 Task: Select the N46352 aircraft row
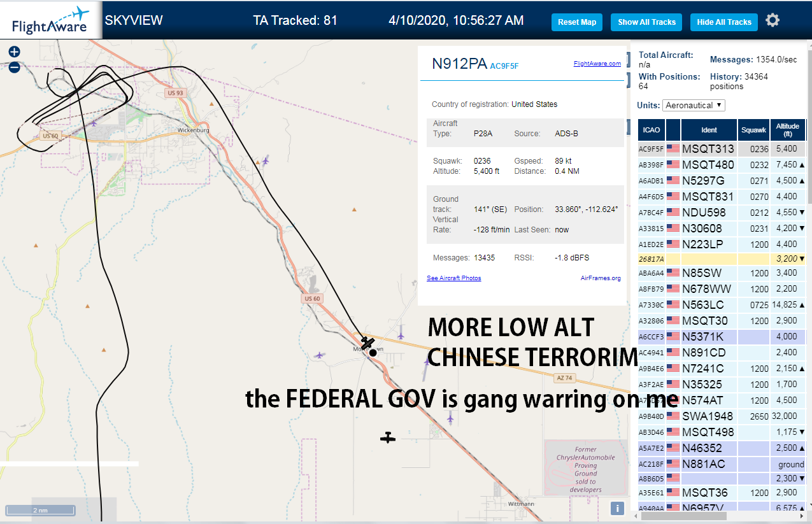pos(722,448)
